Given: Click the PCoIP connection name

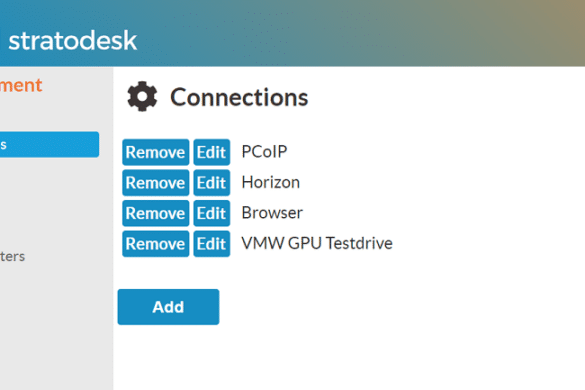Looking at the screenshot, I should coord(264,152).
